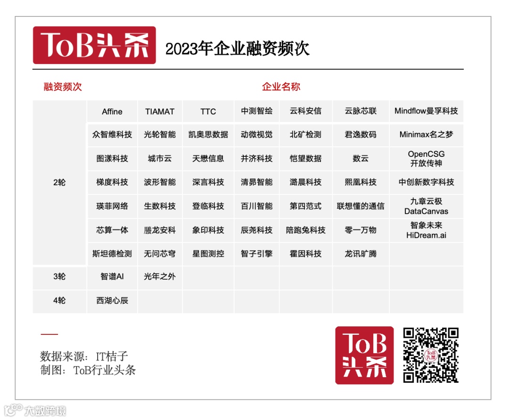Click the 中创新数字科技 cell
The image size is (509, 420).
426,182
